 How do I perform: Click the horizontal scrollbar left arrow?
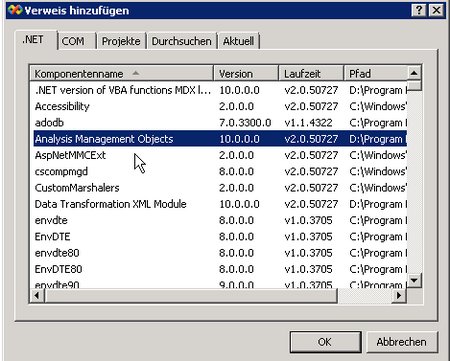[x=37, y=295]
